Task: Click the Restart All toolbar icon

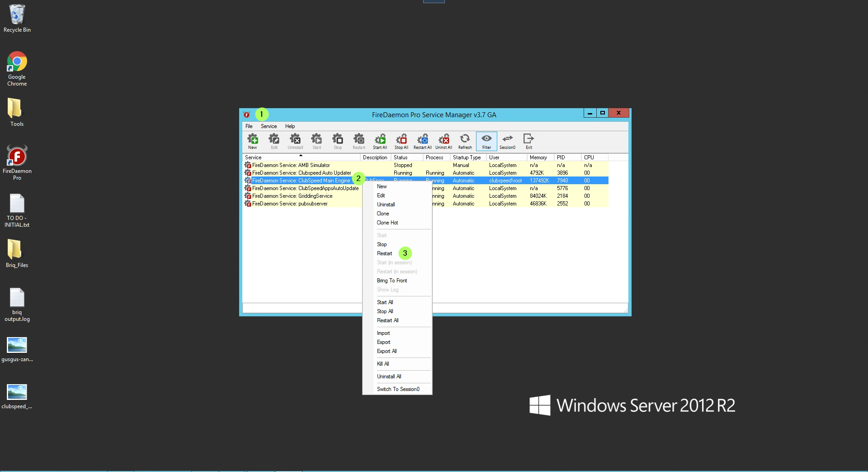Action: point(422,141)
